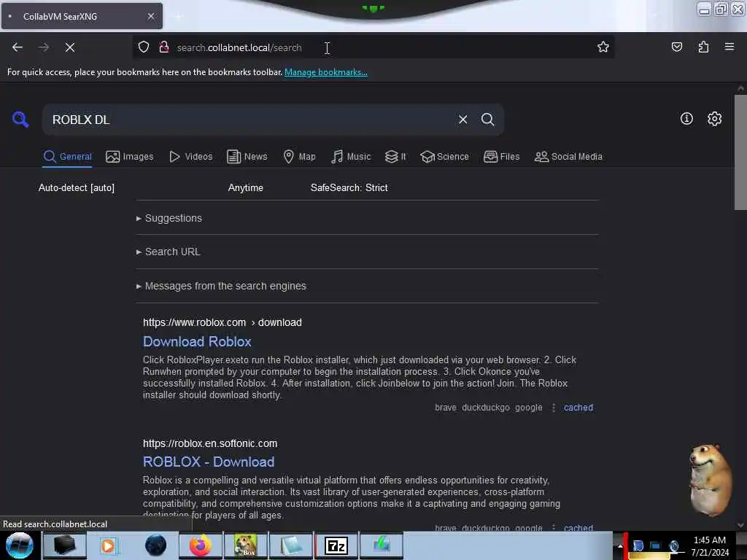Viewport: 747px width, 560px height.
Task: Click the hamster desktop mascot
Action: [x=710, y=480]
